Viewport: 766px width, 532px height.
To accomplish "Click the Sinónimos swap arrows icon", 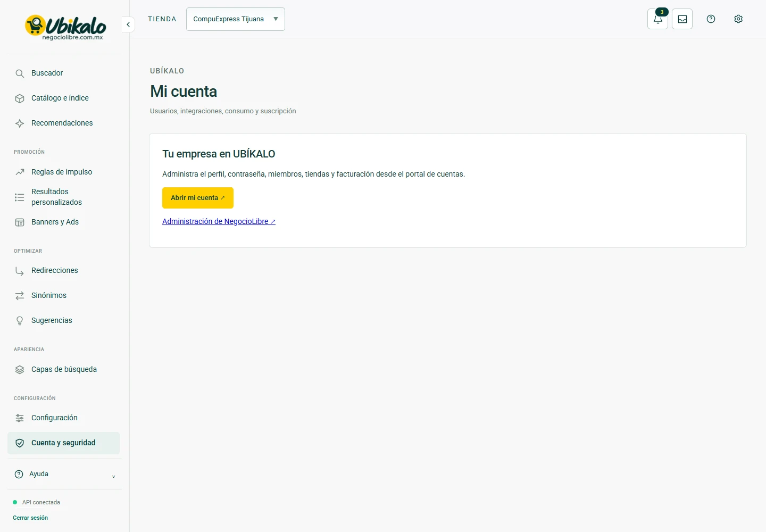I will click(x=20, y=296).
